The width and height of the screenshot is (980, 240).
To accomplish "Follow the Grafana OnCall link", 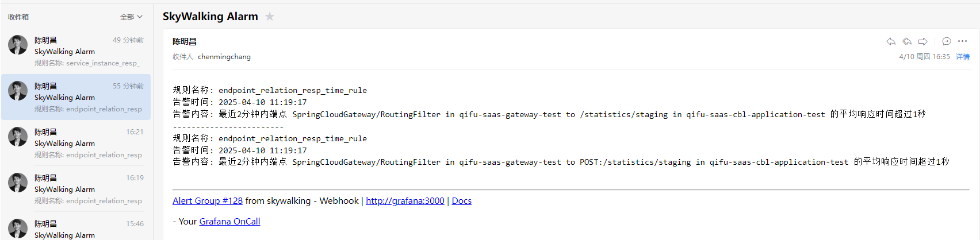I will (229, 221).
